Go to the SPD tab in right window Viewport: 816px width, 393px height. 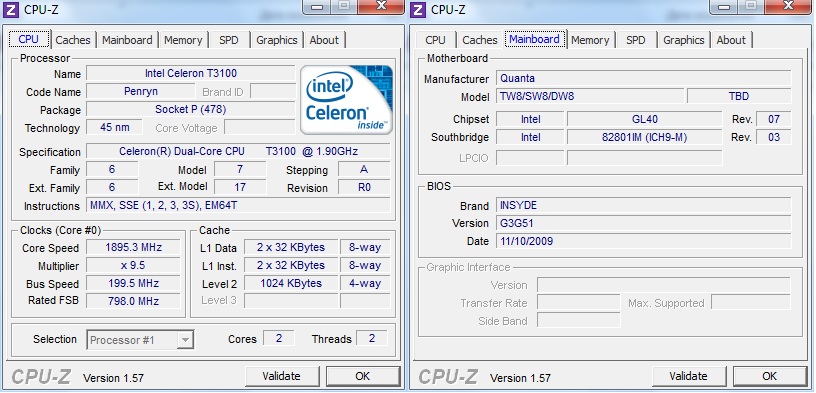click(635, 40)
